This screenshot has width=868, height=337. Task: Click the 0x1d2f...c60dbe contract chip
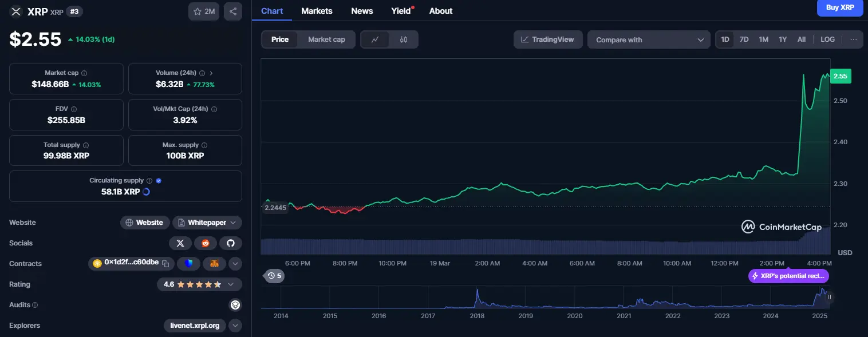point(131,263)
